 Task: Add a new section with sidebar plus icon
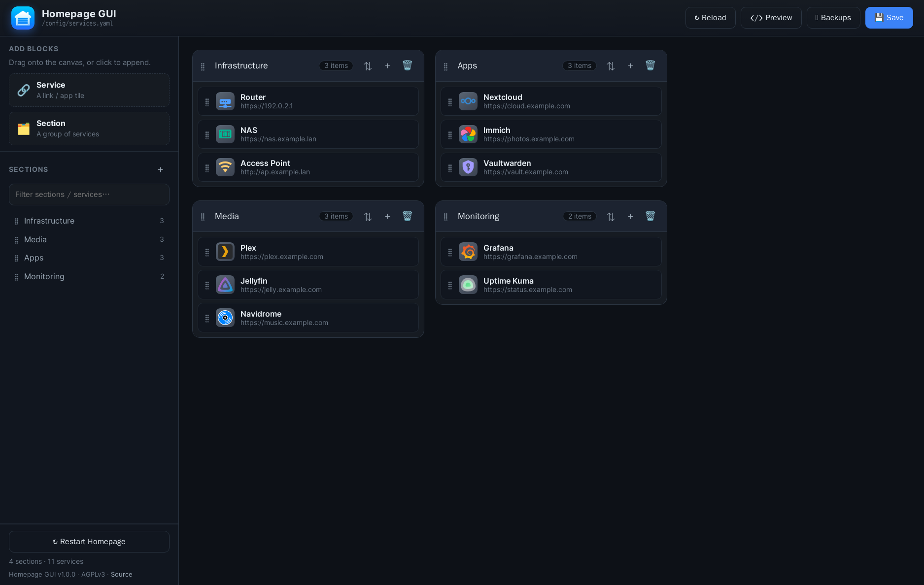click(160, 169)
